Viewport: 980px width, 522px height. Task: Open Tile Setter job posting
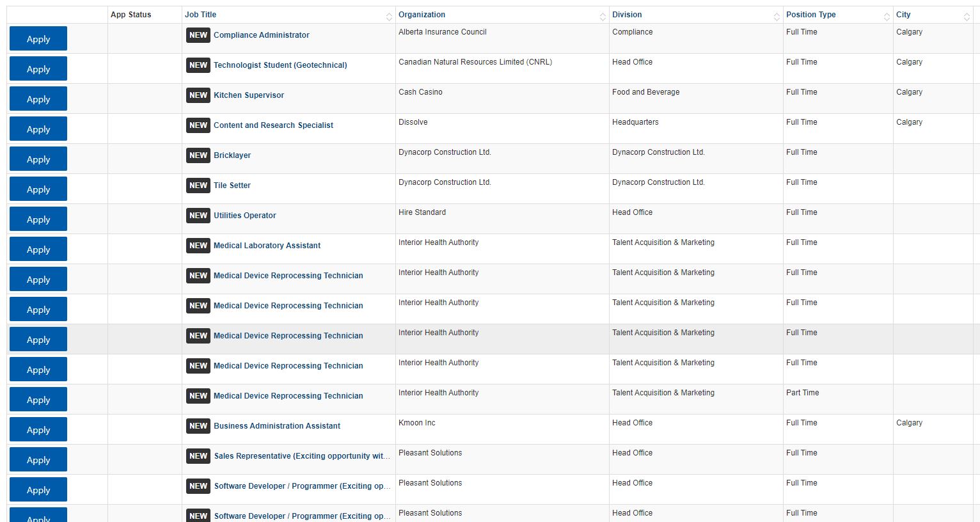tap(232, 186)
